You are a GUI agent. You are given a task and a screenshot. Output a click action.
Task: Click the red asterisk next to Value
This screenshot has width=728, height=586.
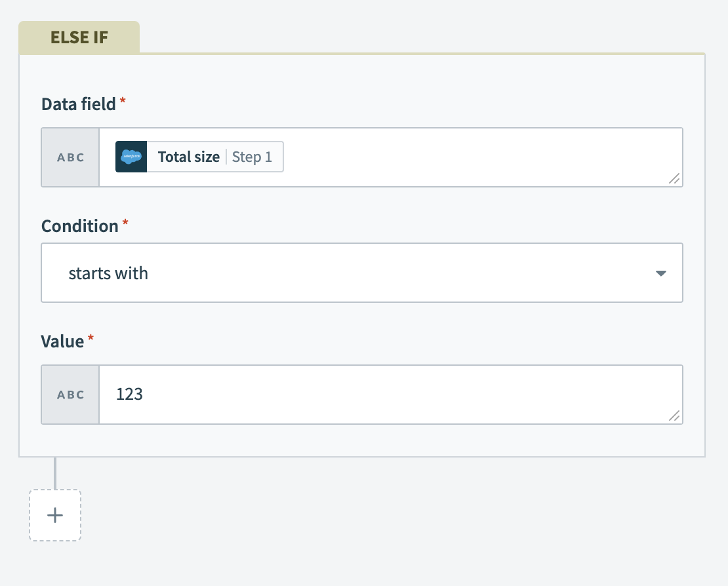tap(90, 337)
